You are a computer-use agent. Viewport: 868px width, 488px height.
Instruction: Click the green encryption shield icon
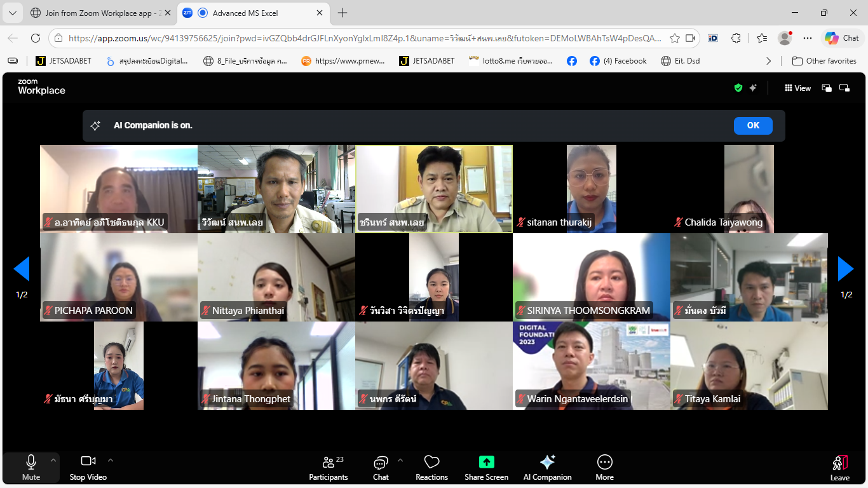click(x=738, y=88)
